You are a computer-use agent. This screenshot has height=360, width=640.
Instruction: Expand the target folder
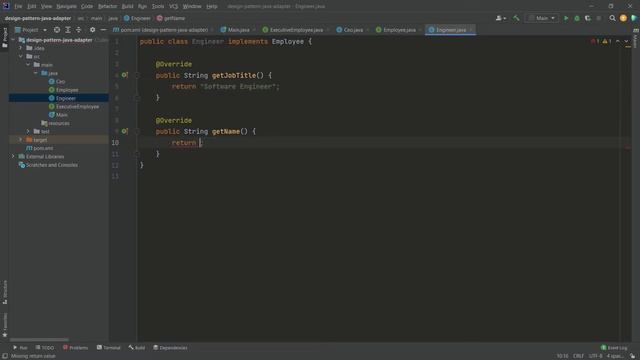[x=20, y=140]
